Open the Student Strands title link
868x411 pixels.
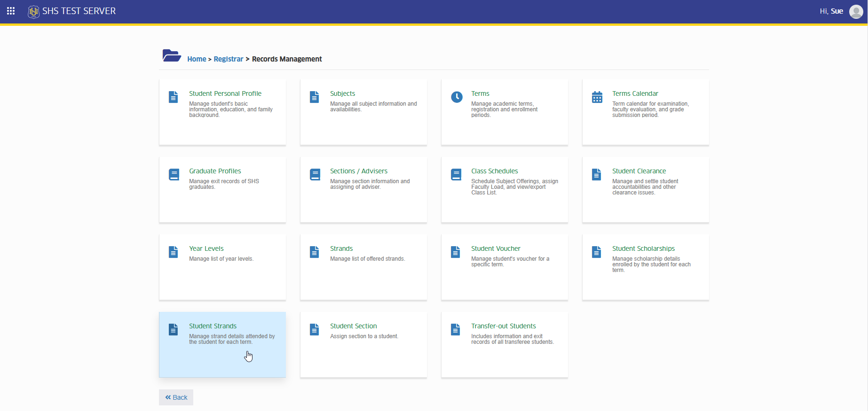click(x=213, y=326)
